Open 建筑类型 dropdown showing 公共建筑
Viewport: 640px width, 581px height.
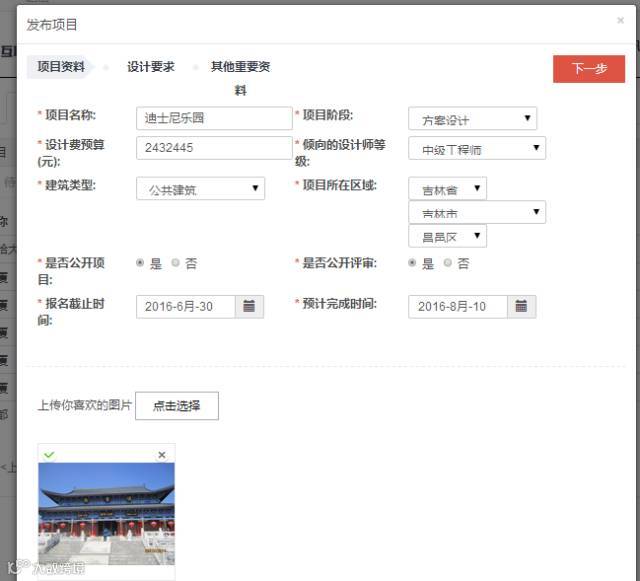coord(200,188)
